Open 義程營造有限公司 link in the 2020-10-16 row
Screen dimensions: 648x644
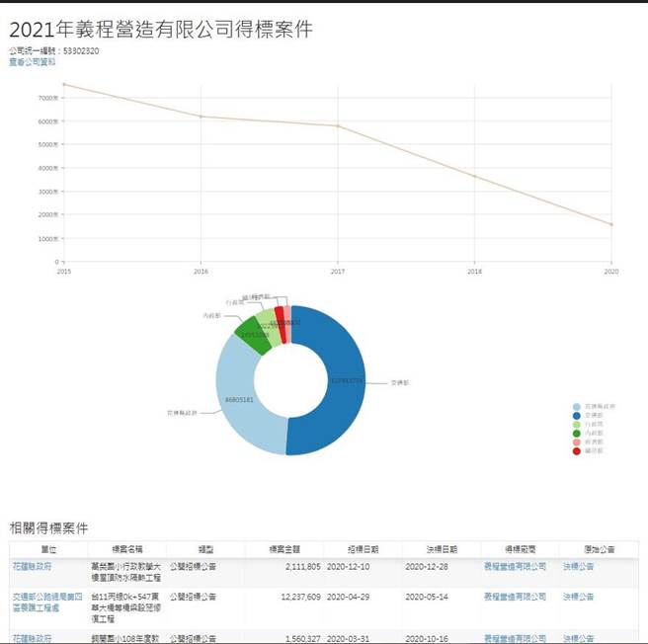(x=515, y=639)
